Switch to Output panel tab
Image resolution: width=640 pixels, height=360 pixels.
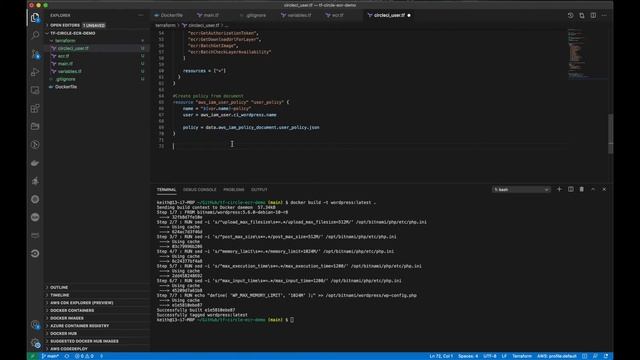(259, 190)
